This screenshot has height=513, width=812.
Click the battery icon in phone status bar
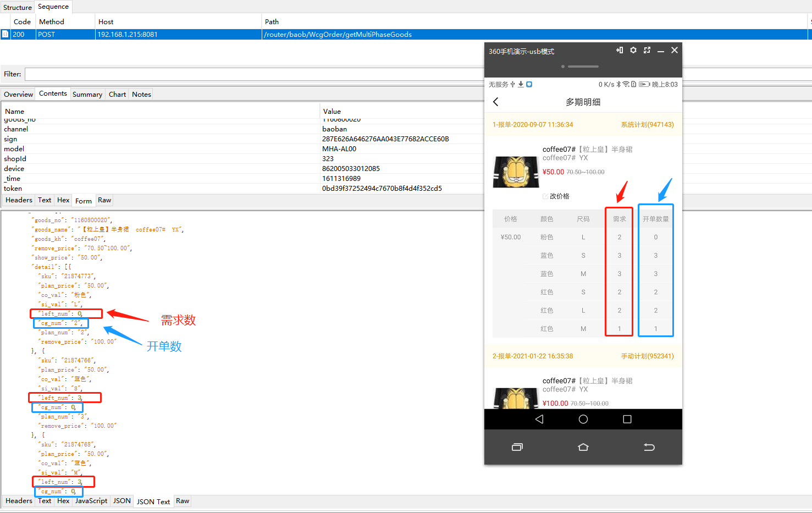[x=644, y=84]
